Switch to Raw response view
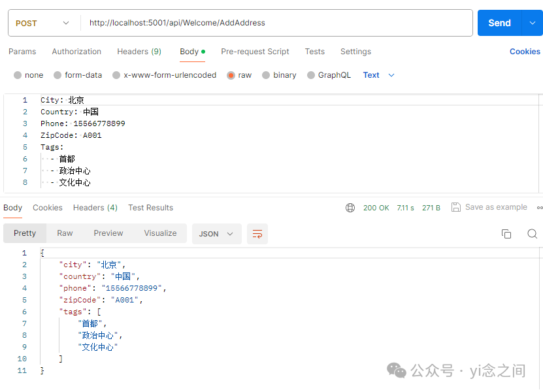This screenshot has width=543, height=392. coord(65,233)
